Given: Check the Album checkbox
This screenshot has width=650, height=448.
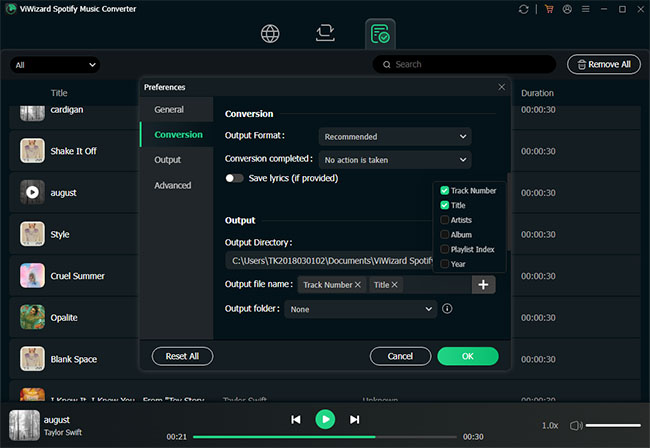Looking at the screenshot, I should tap(444, 235).
